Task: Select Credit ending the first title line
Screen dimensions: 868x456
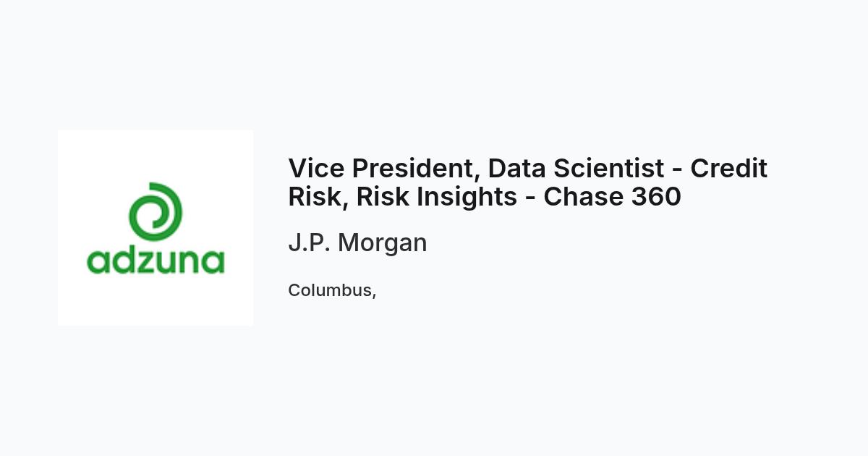Action: [x=728, y=168]
